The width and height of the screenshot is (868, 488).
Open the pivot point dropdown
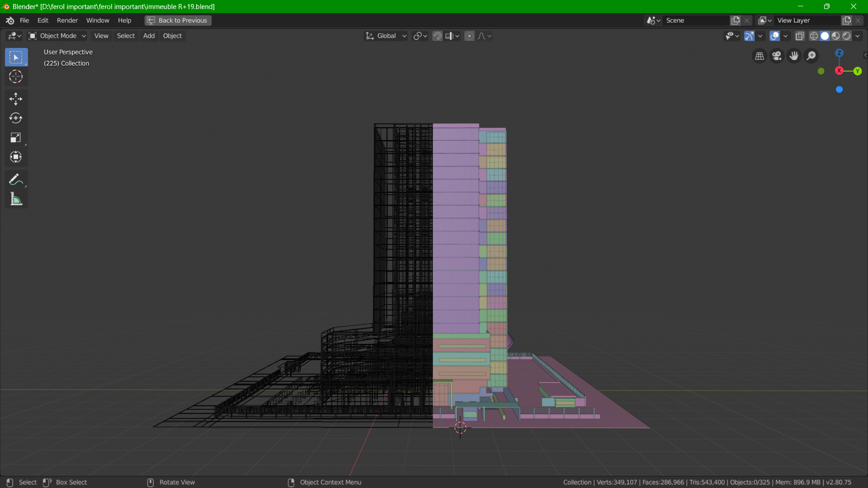420,36
